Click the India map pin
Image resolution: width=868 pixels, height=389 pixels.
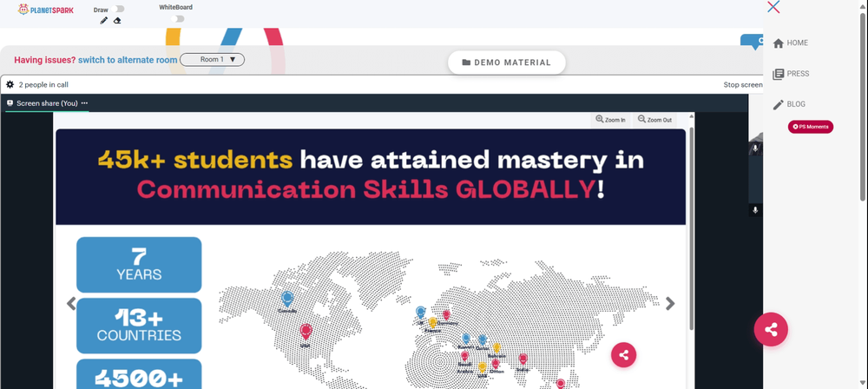(x=523, y=359)
